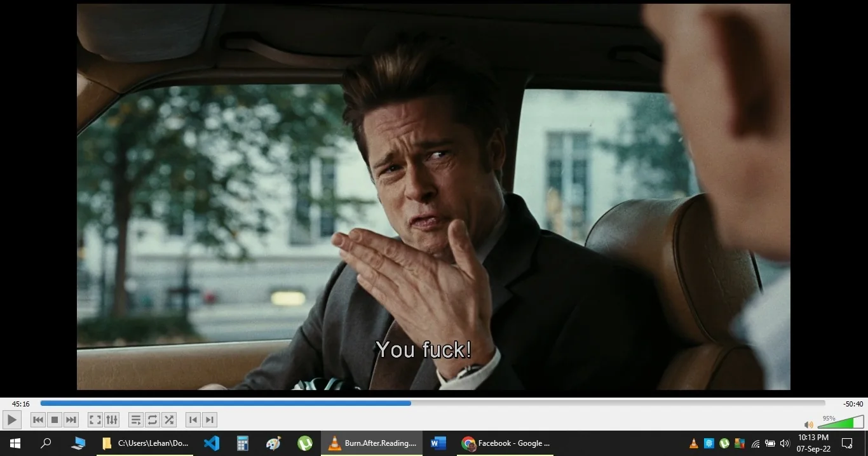This screenshot has width=868, height=456.
Task: Open extended settings equalizer icon
Action: click(x=111, y=420)
